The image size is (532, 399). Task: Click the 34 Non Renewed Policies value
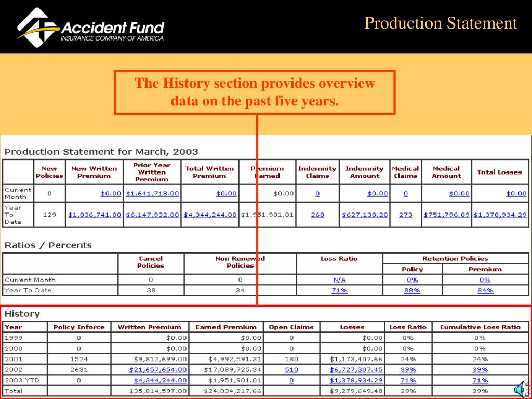point(240,290)
